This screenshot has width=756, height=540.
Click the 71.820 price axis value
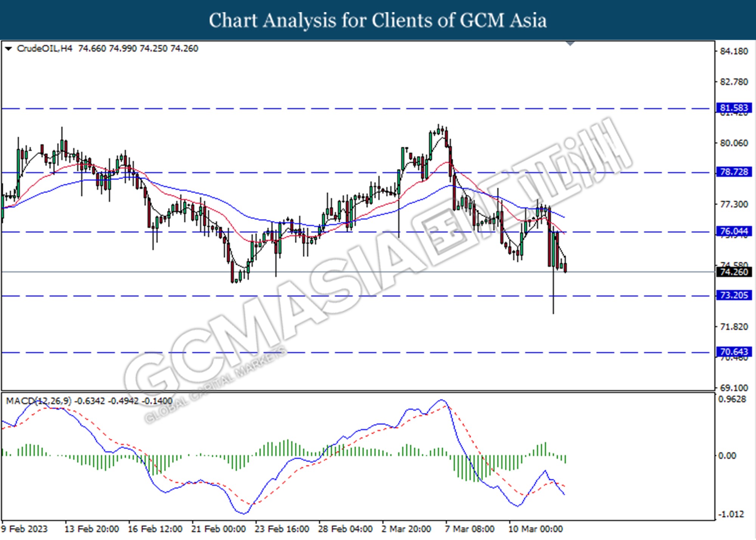[734, 326]
